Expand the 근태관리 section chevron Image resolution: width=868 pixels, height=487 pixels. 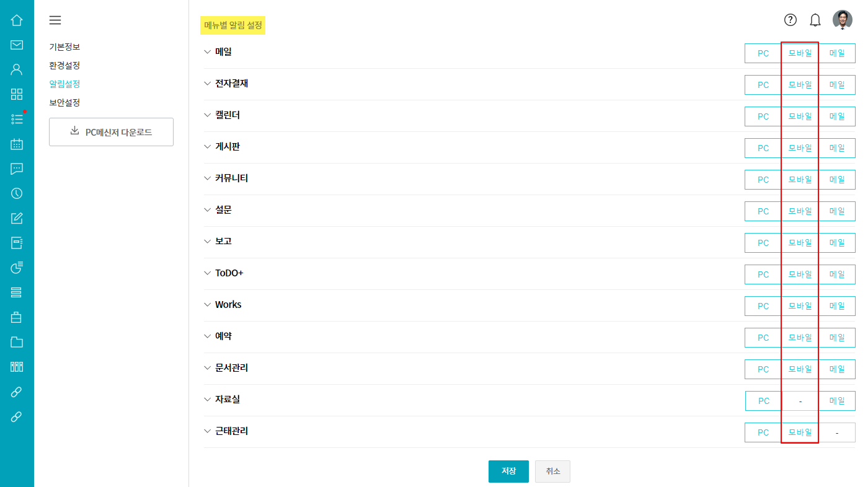click(x=208, y=431)
